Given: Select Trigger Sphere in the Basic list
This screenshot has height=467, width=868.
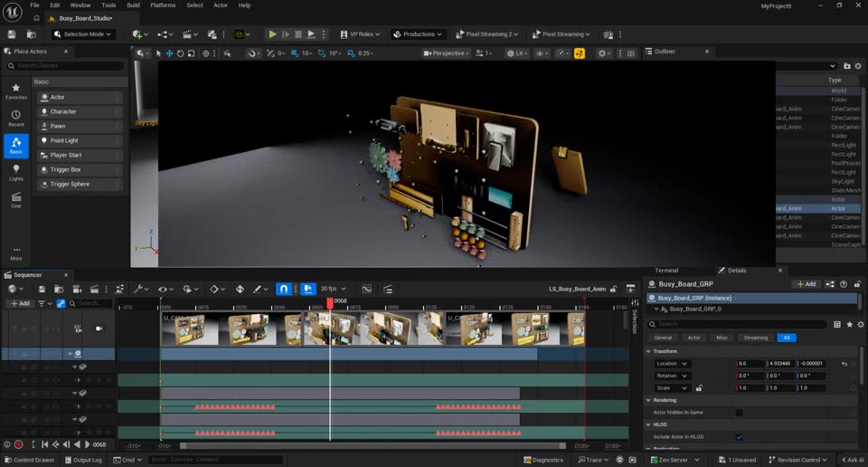Looking at the screenshot, I should [80, 184].
